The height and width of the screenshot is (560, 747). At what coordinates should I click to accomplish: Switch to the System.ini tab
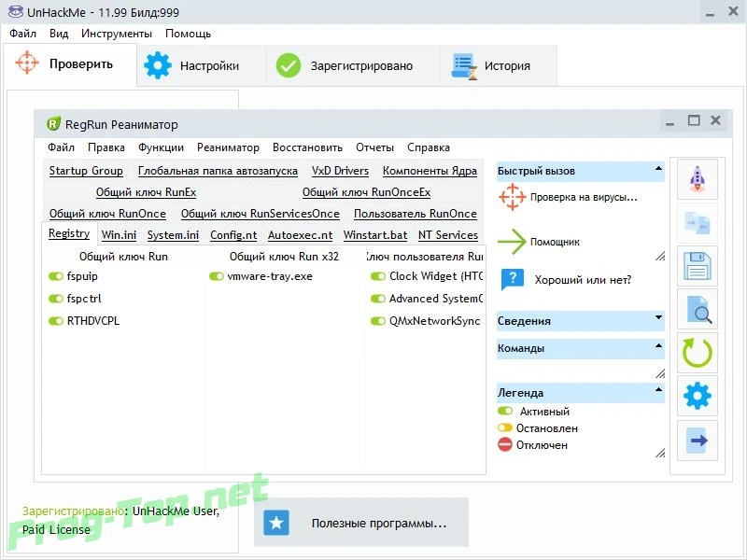173,235
